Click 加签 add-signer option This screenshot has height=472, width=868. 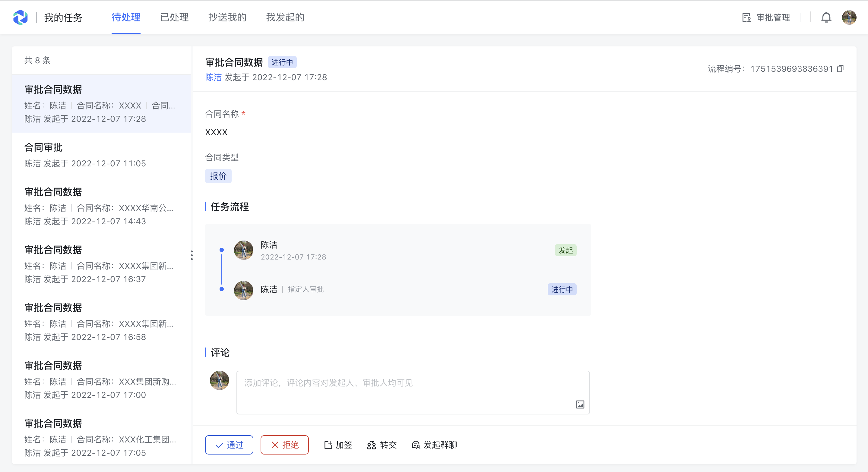338,445
